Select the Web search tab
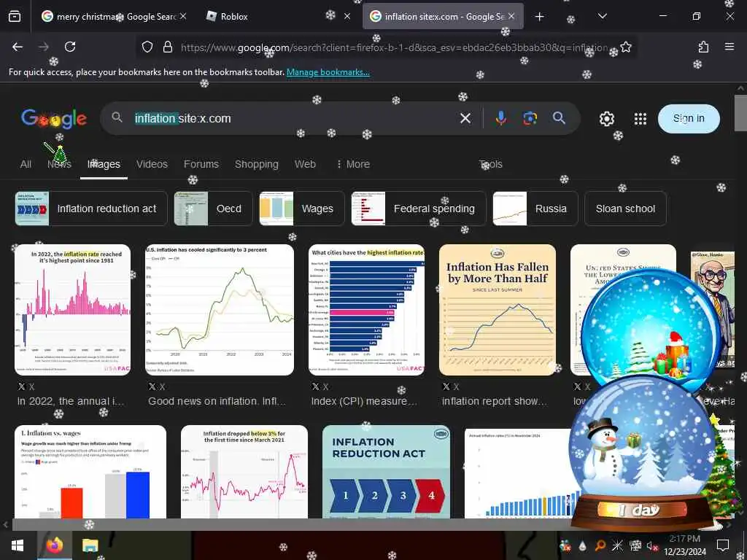This screenshot has width=747, height=560. coord(305,164)
